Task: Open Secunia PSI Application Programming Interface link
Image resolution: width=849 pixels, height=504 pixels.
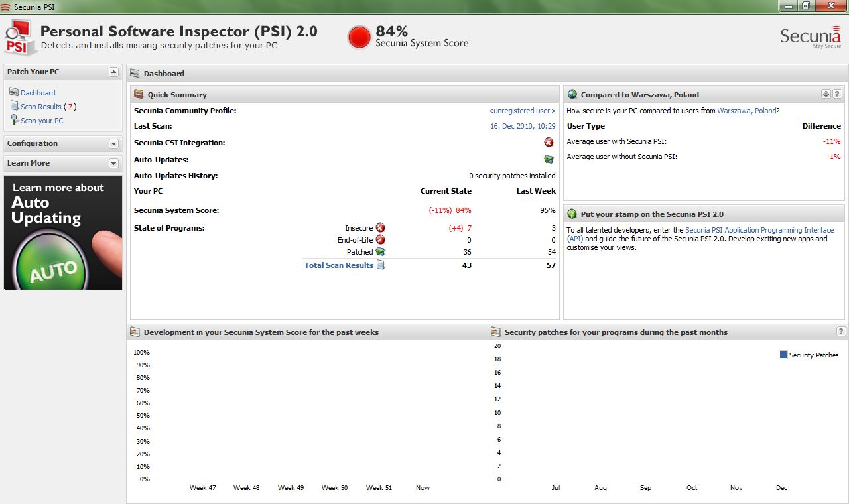Action: tap(759, 230)
